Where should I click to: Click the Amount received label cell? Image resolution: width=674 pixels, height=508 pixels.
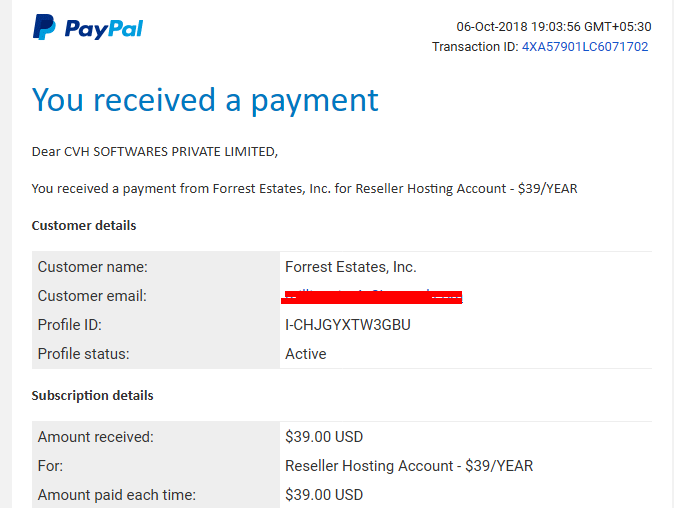pos(156,437)
